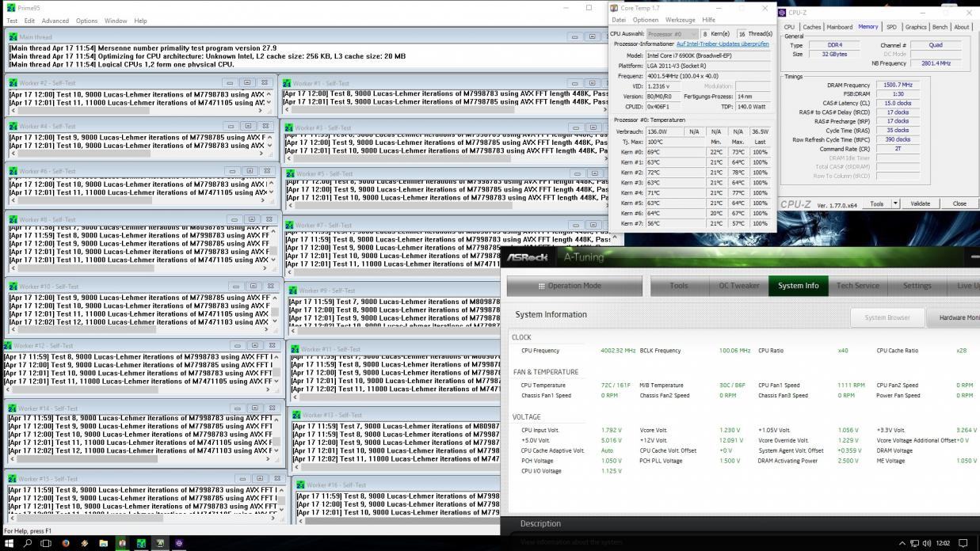This screenshot has width=980, height=551.
Task: Open the Tech Service tab in A-Tuning
Action: 858,286
